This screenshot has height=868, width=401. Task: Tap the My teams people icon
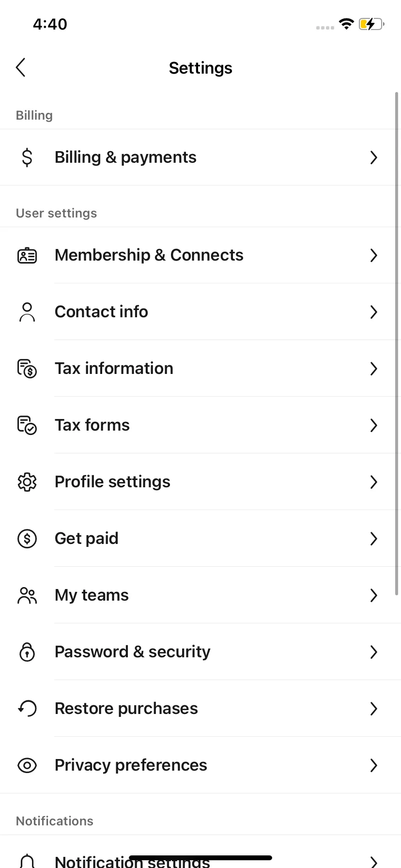[x=27, y=595]
